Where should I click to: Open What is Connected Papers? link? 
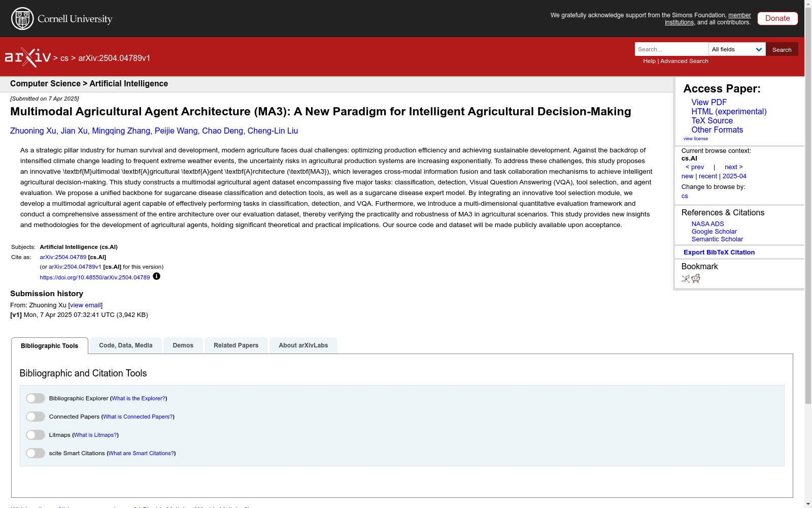click(138, 417)
